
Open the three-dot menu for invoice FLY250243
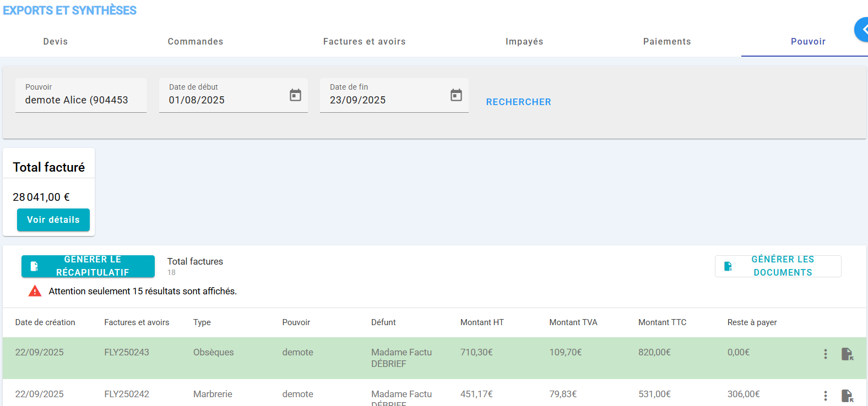point(825,354)
